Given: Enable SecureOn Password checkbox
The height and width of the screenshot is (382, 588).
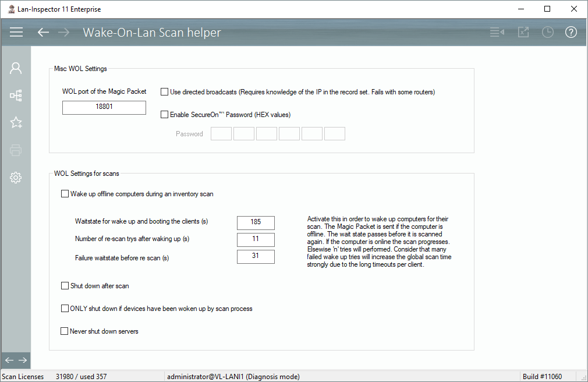Looking at the screenshot, I should coord(165,115).
